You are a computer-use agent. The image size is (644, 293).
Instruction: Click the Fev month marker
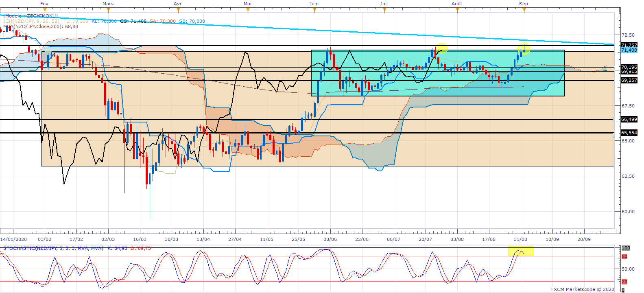click(x=44, y=4)
